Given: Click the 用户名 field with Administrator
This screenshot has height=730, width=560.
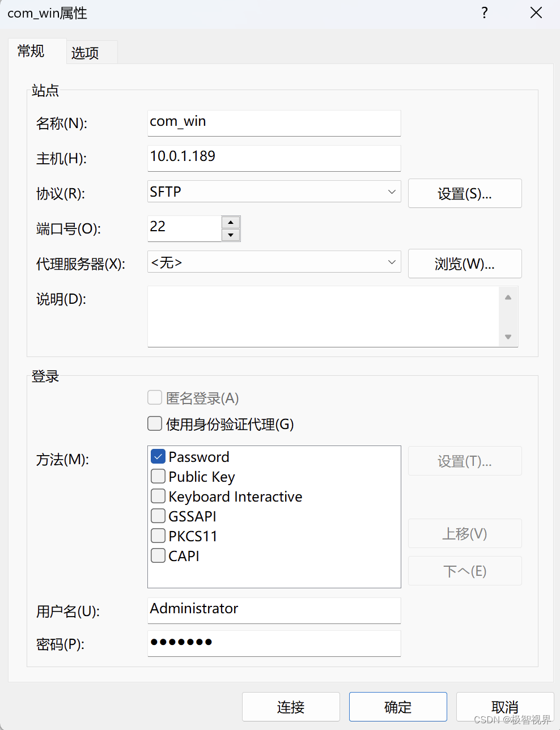Looking at the screenshot, I should click(274, 610).
